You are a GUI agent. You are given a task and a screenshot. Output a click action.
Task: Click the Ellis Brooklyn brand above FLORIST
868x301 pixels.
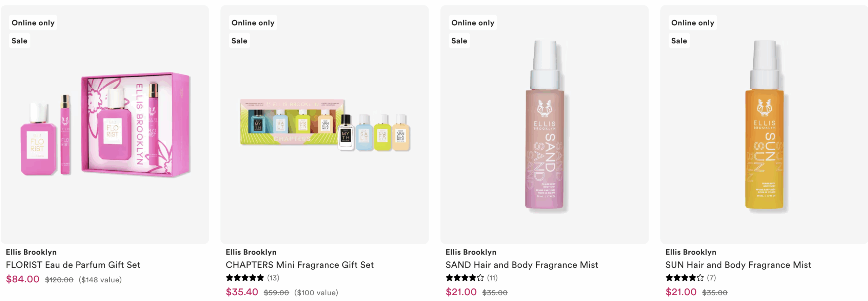(x=31, y=252)
